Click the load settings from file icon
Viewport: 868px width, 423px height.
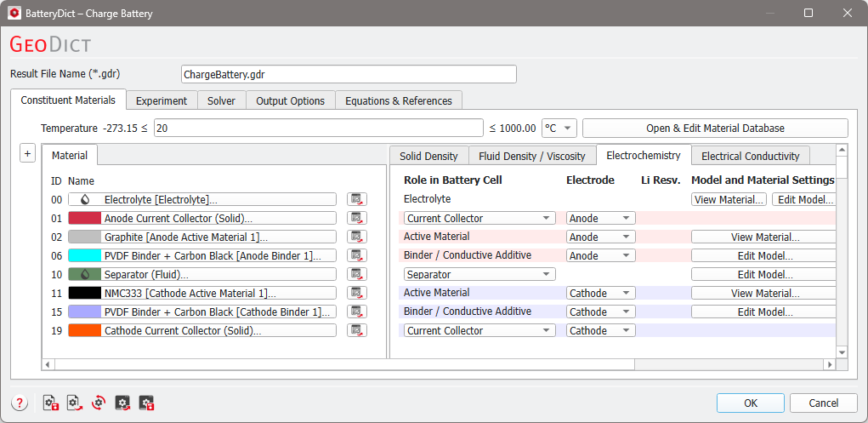(x=75, y=403)
